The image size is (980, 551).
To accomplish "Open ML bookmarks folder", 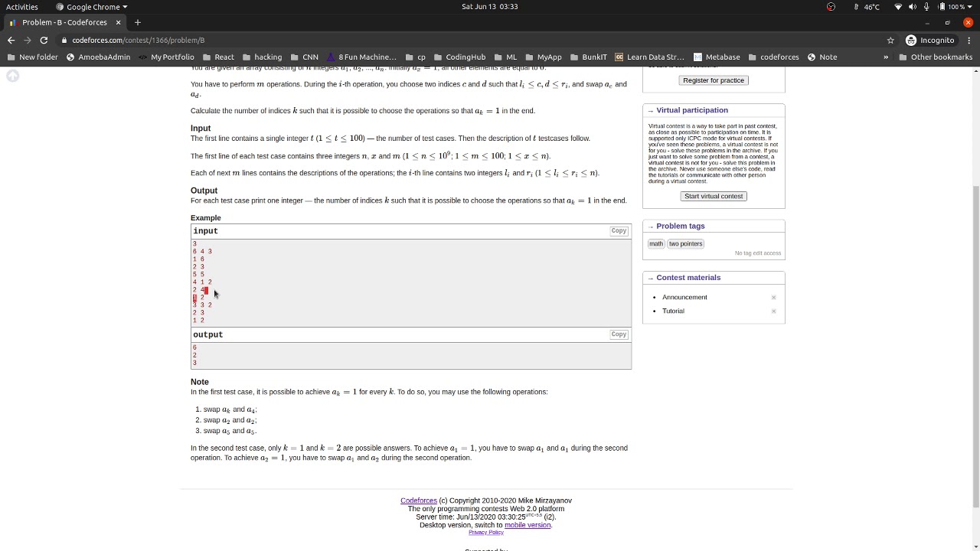I will point(505,57).
